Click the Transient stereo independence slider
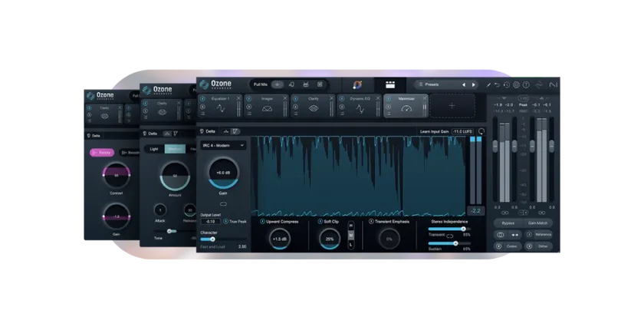Viewport: 644px width, 330px height. point(448,229)
